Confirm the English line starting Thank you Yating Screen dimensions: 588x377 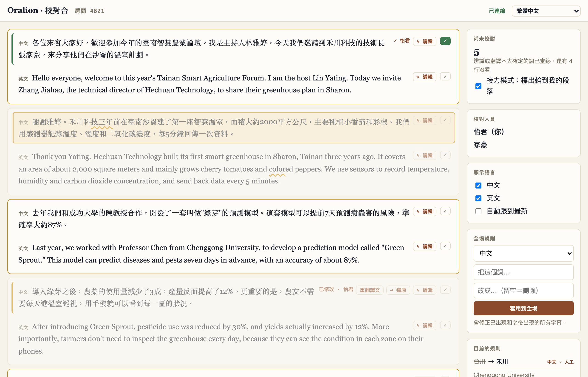pyautogui.click(x=445, y=155)
